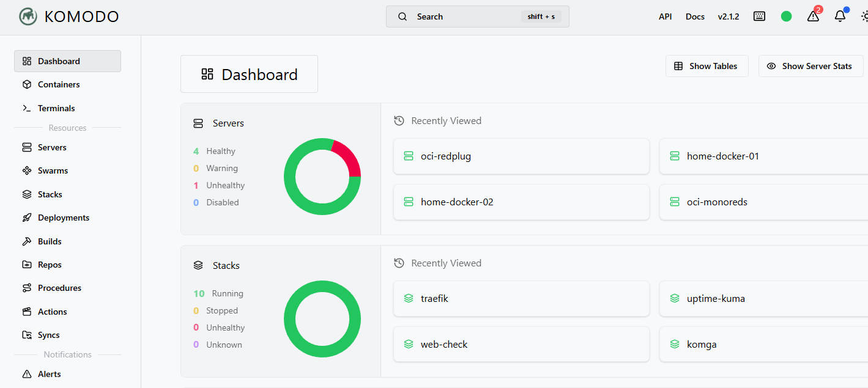Click the stack icon on traefik card
Viewport: 868px width, 388px height.
click(409, 299)
